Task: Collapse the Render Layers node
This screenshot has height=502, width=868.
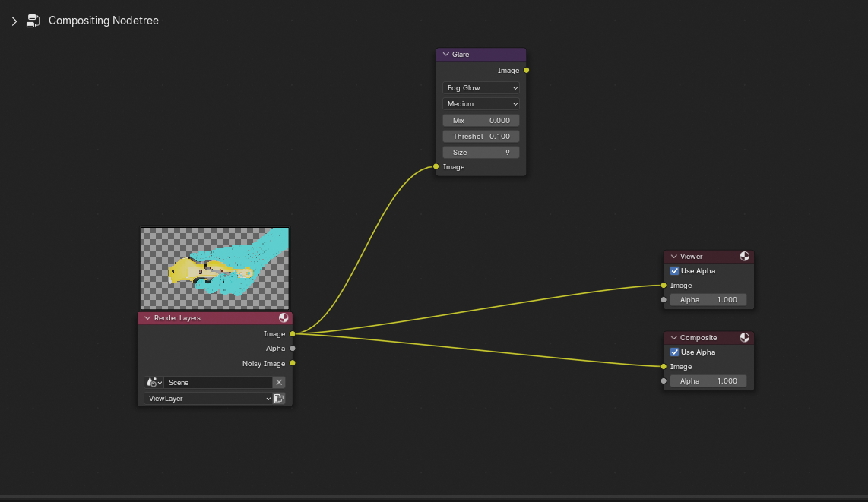Action: (147, 318)
